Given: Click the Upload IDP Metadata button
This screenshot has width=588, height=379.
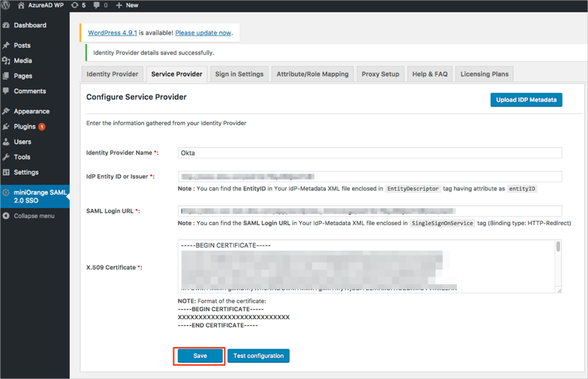Looking at the screenshot, I should click(x=526, y=100).
